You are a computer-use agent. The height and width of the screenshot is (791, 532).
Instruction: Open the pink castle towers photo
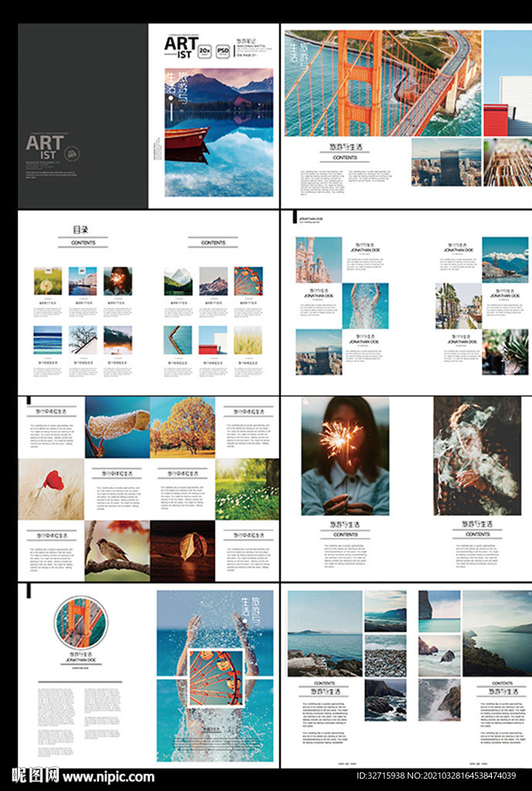pyautogui.click(x=319, y=260)
